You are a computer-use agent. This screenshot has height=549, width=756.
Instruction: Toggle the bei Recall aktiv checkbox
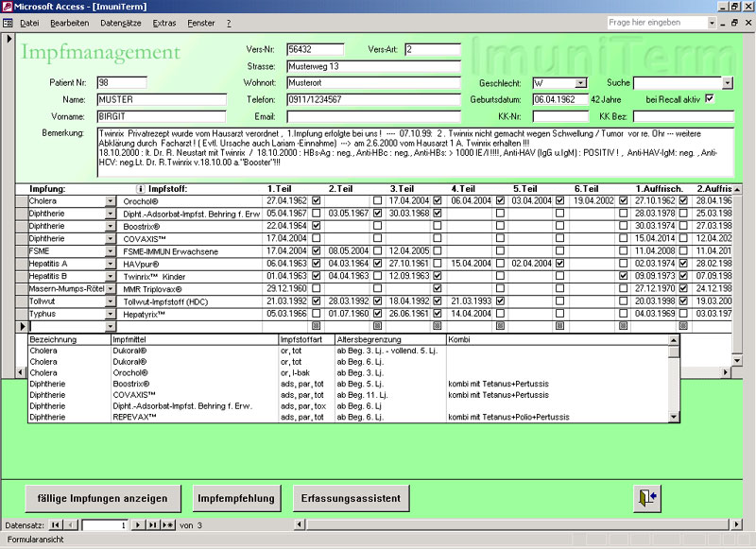point(710,98)
